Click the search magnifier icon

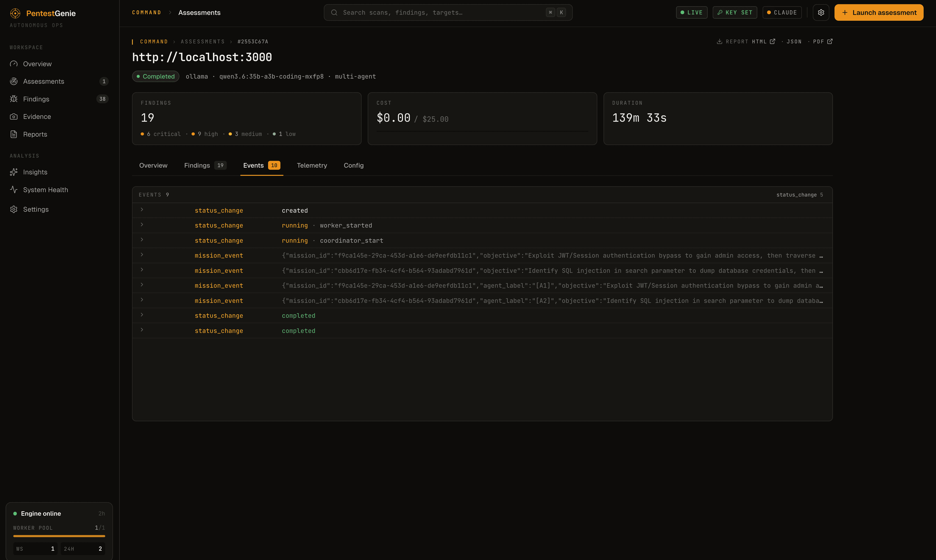pyautogui.click(x=334, y=12)
